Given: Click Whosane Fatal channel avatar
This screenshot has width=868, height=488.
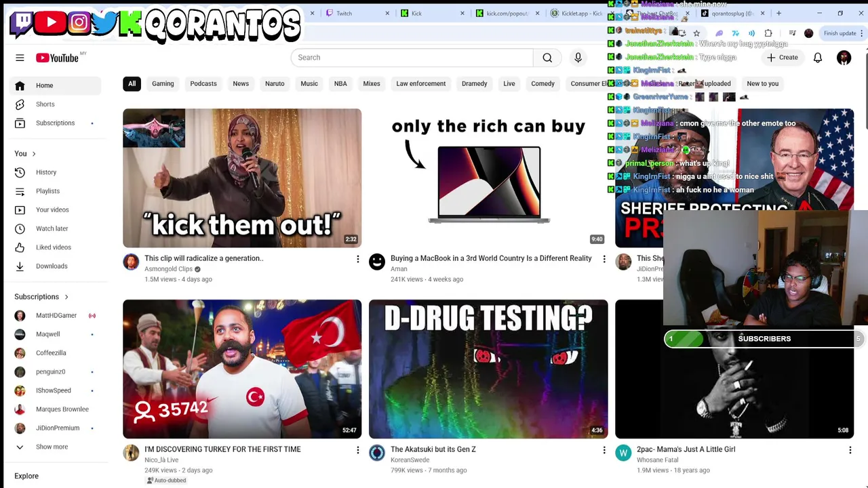Looking at the screenshot, I should (623, 452).
